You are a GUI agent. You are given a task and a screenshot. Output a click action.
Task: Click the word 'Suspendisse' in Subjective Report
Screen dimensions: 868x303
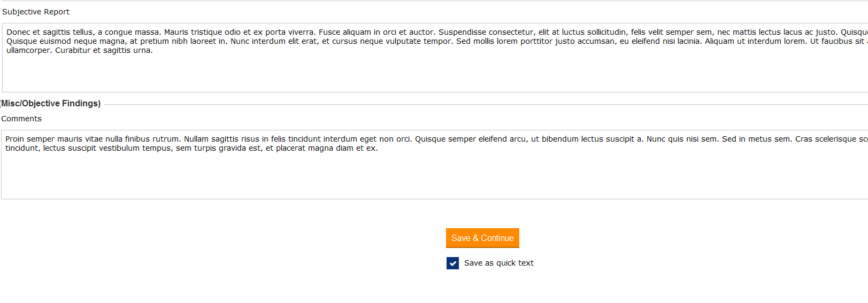[462, 32]
